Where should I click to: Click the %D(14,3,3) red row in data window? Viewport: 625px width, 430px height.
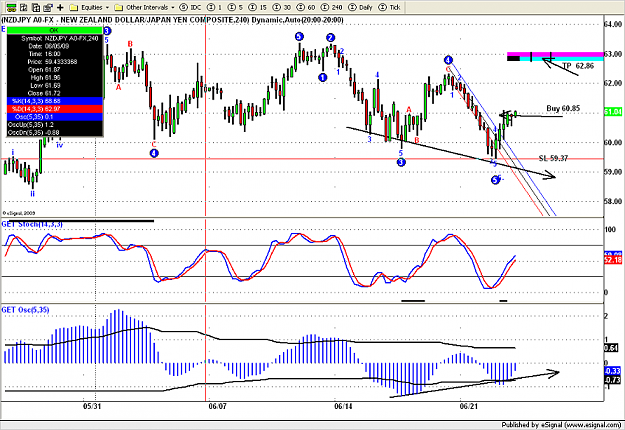55,109
